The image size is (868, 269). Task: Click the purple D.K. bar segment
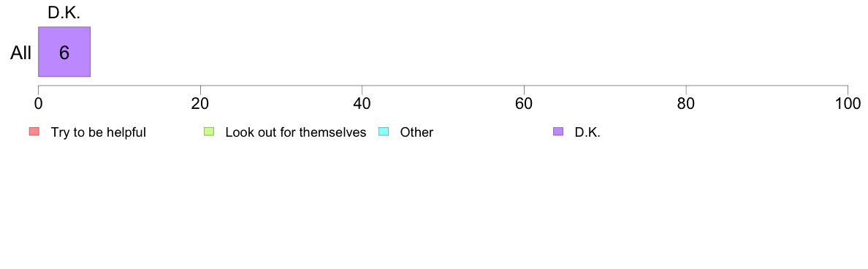click(64, 51)
